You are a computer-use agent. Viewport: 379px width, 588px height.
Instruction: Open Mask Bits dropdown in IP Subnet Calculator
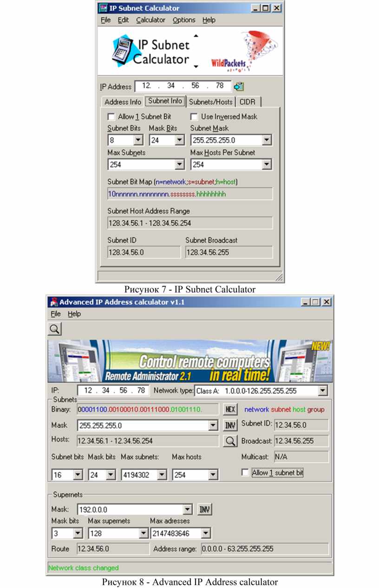(x=179, y=140)
